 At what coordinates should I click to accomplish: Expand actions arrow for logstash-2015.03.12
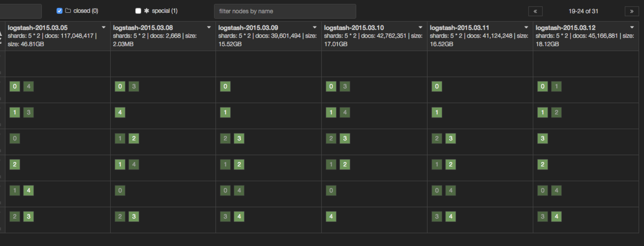[632, 27]
